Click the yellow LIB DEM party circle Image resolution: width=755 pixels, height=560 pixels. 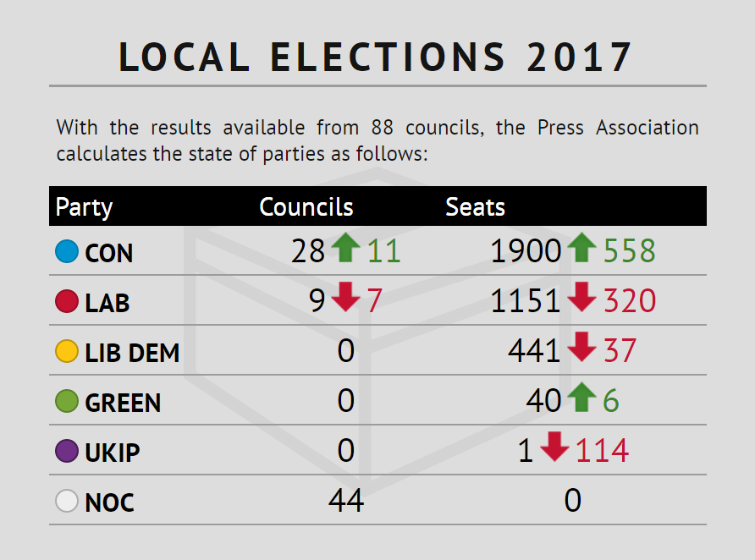click(x=67, y=351)
